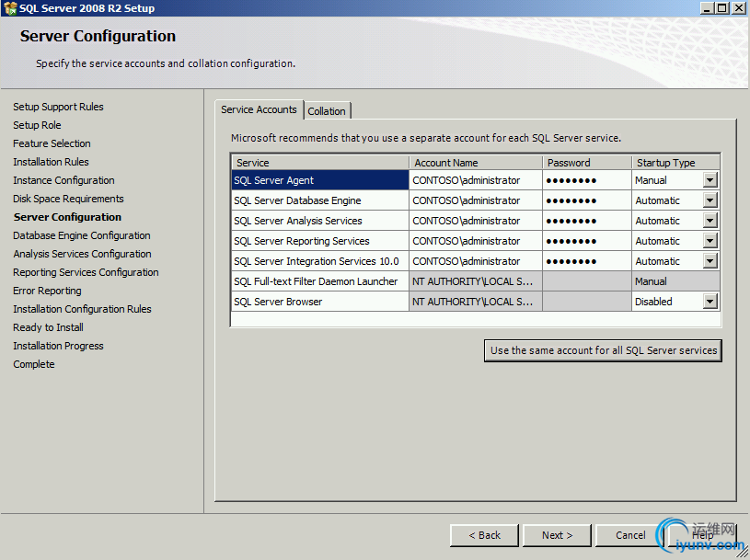Click Analysis Services Configuration step in sidebar
750x560 pixels.
click(x=82, y=254)
